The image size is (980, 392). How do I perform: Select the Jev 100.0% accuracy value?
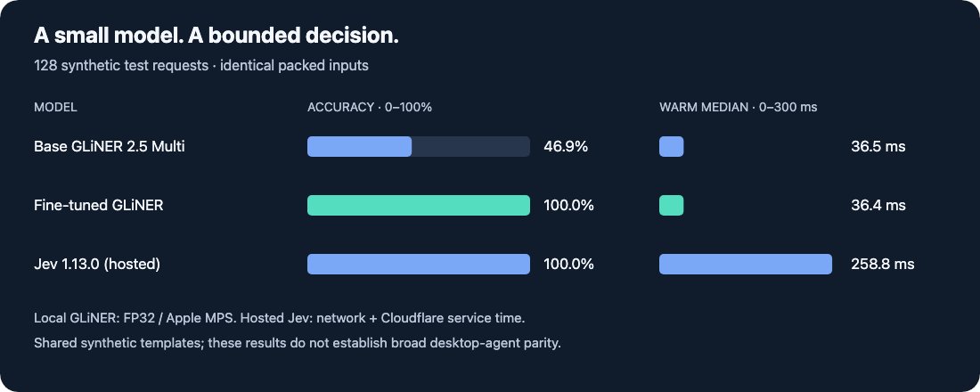(568, 264)
